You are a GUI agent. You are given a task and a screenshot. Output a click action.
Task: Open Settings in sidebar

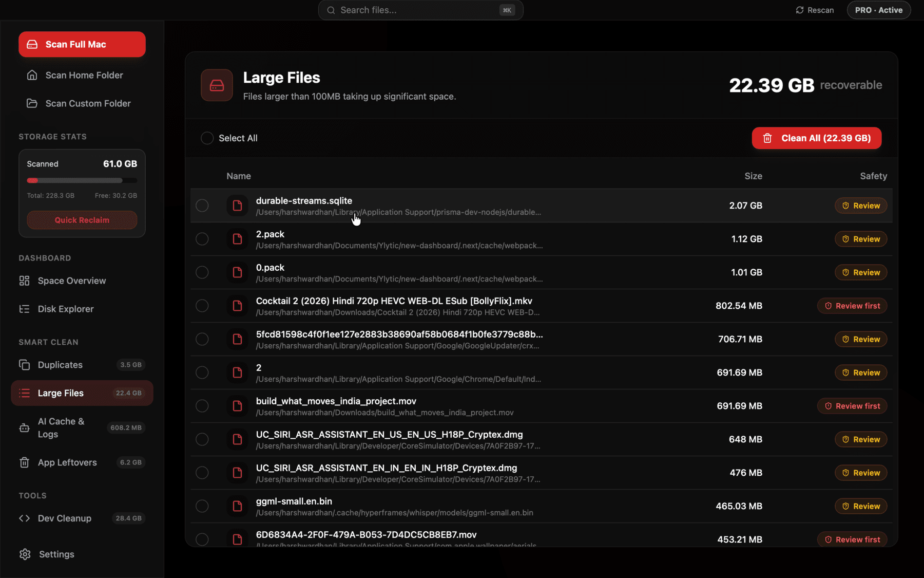tap(82, 554)
